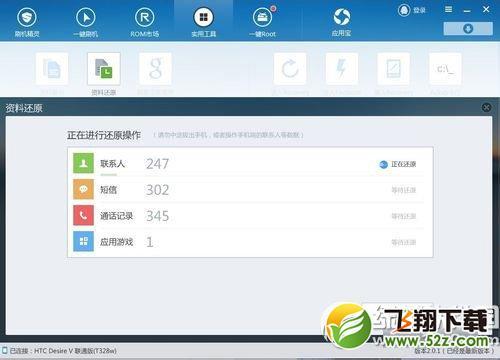Click the 登录 user avatar icon
Screen dimensions: 500x360
pyautogui.click(x=404, y=10)
